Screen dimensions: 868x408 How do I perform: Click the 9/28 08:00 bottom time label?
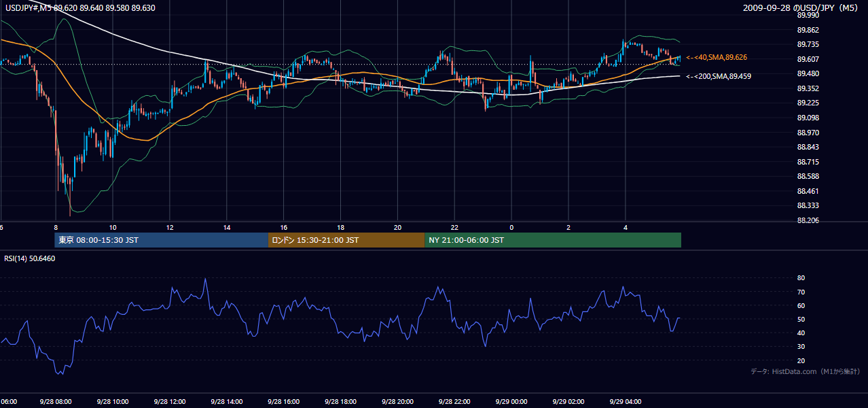click(56, 402)
